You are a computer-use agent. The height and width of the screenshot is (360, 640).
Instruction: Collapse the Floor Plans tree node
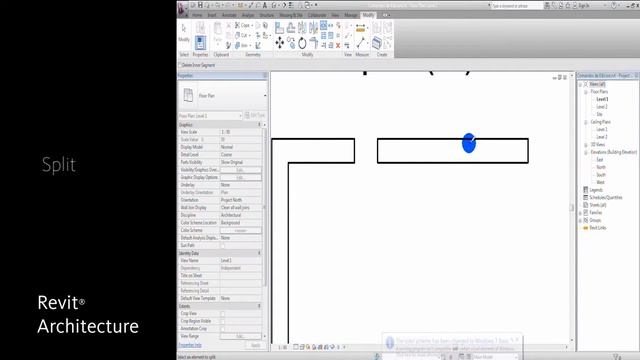click(x=586, y=92)
